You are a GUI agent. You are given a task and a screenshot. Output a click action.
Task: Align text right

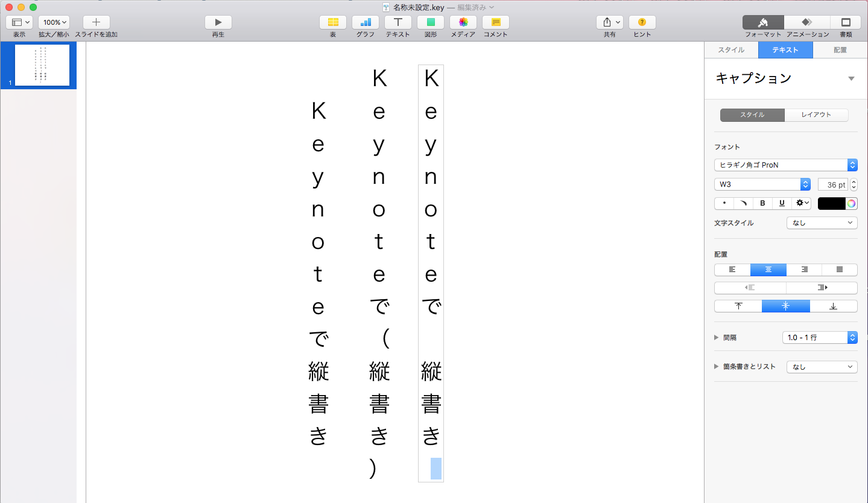click(x=804, y=270)
